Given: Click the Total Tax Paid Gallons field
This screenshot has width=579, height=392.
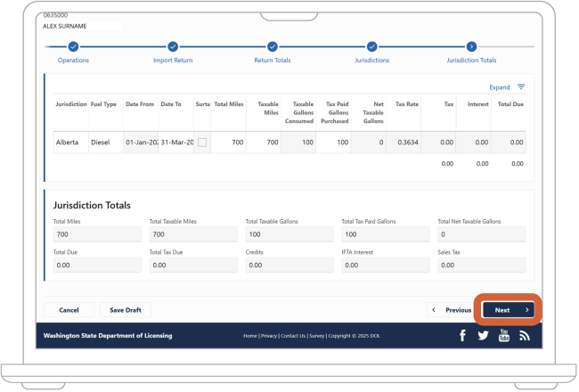Looking at the screenshot, I should pyautogui.click(x=386, y=234).
